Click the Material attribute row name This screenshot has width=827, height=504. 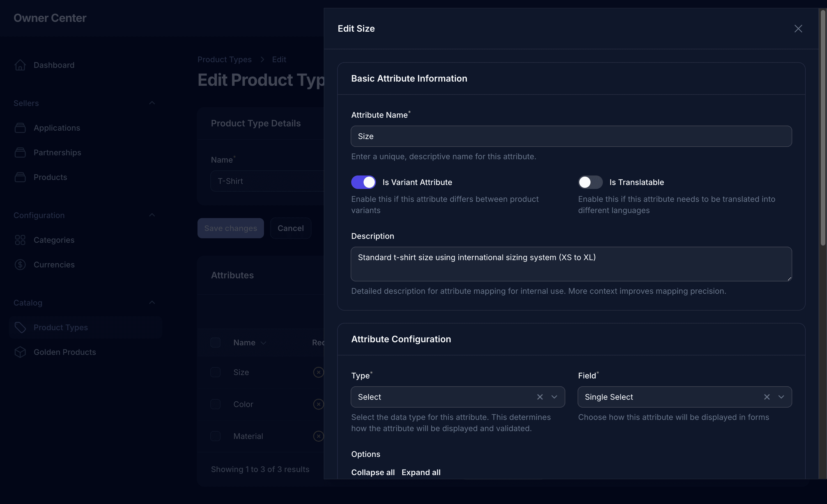tap(248, 436)
